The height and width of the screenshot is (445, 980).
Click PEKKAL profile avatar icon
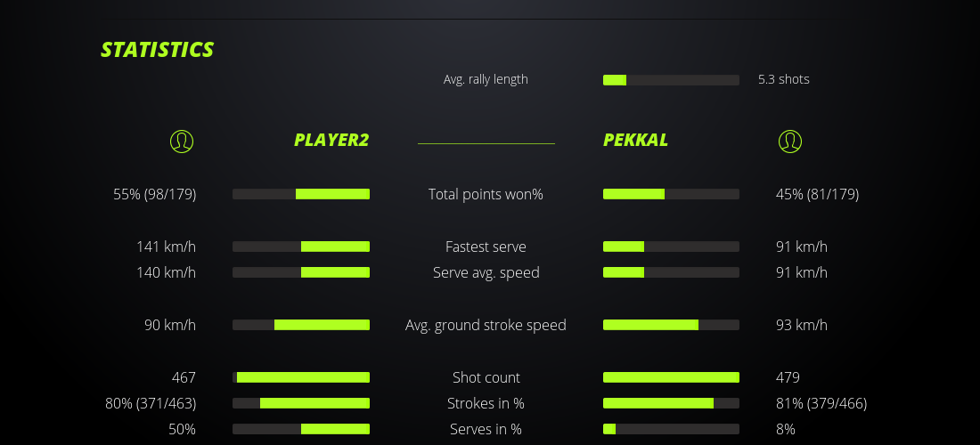(789, 141)
